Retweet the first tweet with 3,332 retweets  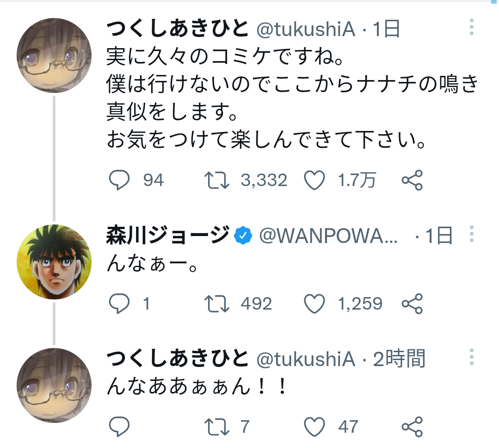click(217, 180)
